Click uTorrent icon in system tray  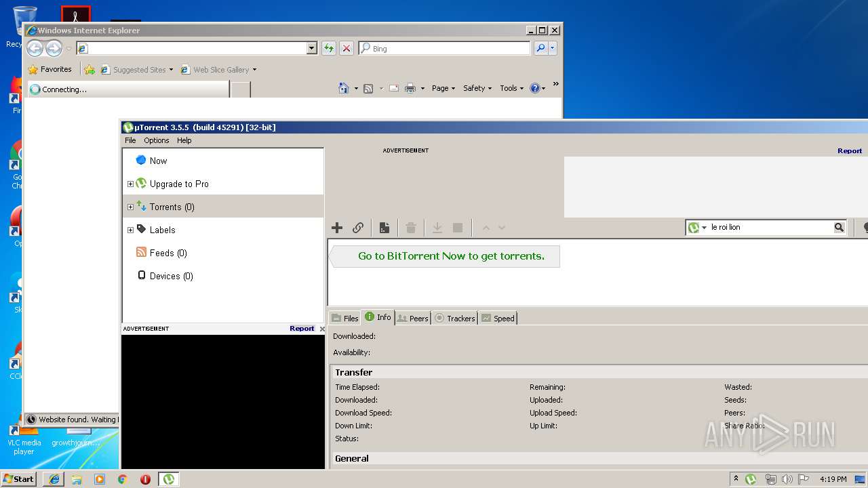click(x=751, y=479)
